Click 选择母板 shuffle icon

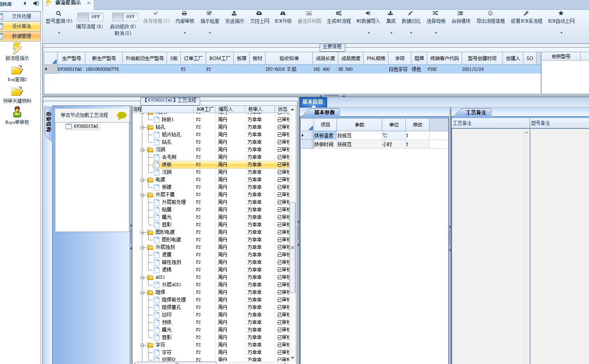click(436, 13)
